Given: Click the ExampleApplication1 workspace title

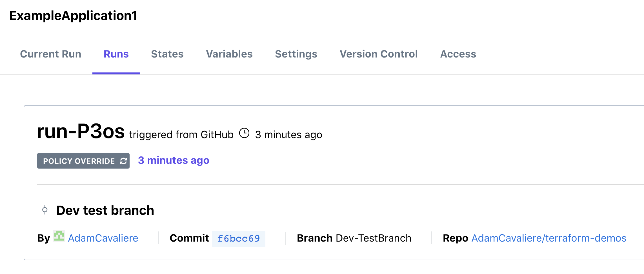Looking at the screenshot, I should pos(73,16).
